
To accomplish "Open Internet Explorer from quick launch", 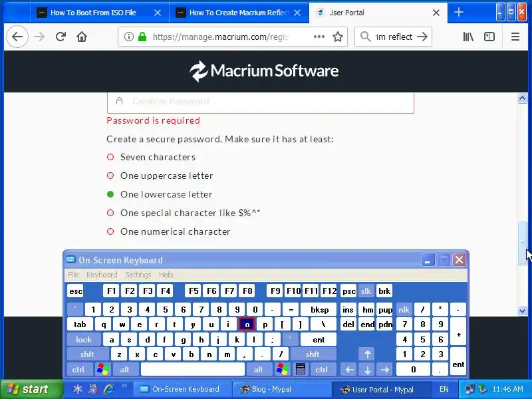I will pos(109,389).
